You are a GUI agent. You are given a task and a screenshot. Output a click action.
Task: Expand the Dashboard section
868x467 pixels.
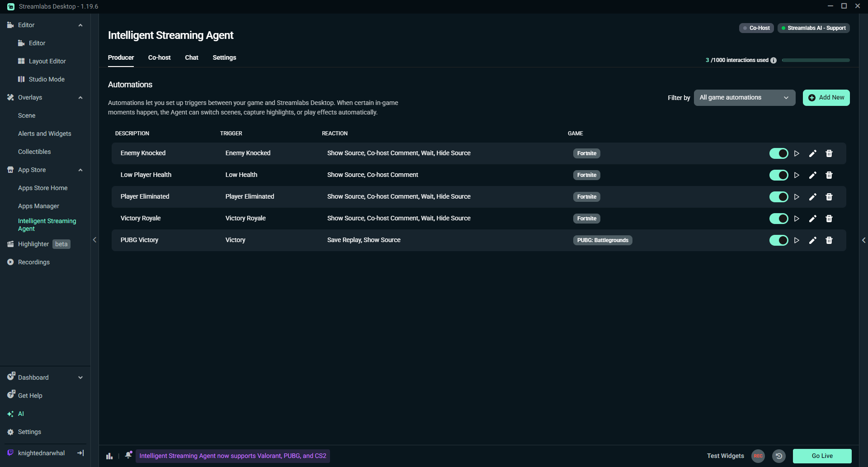tap(80, 377)
